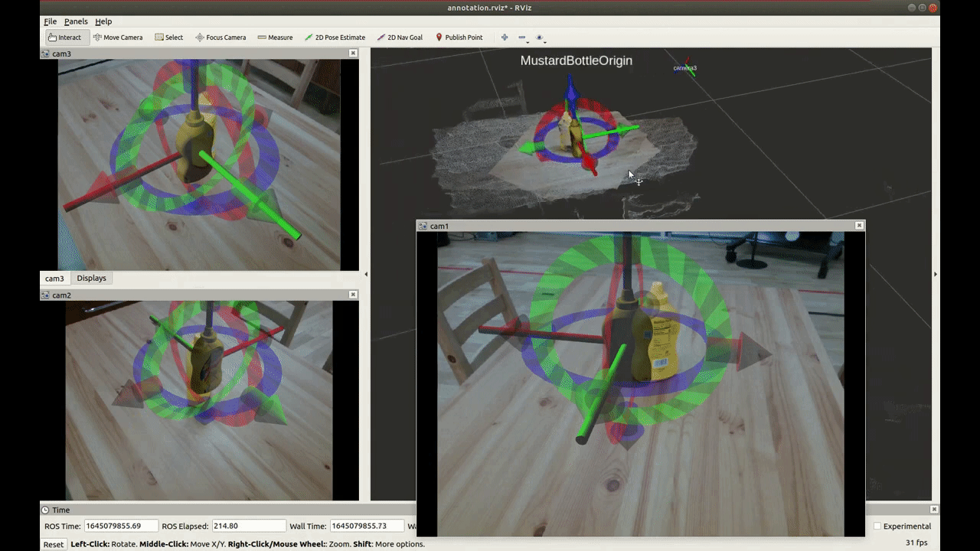Collapse the left dock with the arrow handle
Viewport: 980px width, 551px height.
point(365,274)
